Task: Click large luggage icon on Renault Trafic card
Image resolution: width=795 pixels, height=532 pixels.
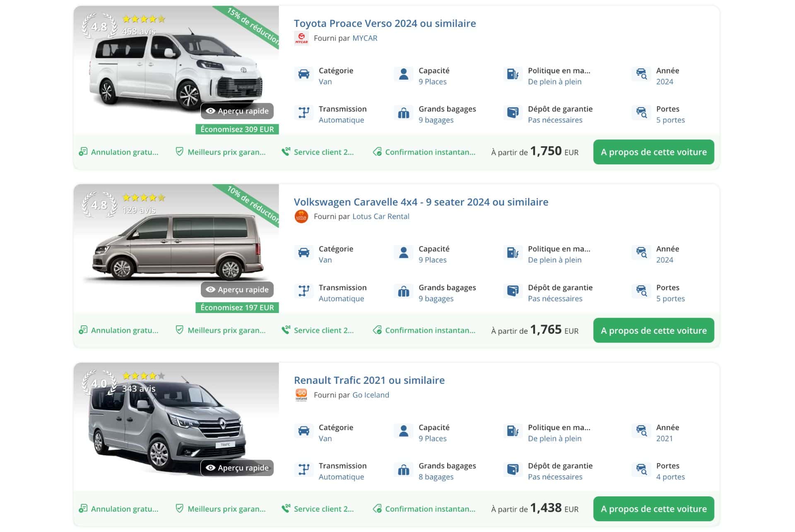Action: (x=403, y=470)
